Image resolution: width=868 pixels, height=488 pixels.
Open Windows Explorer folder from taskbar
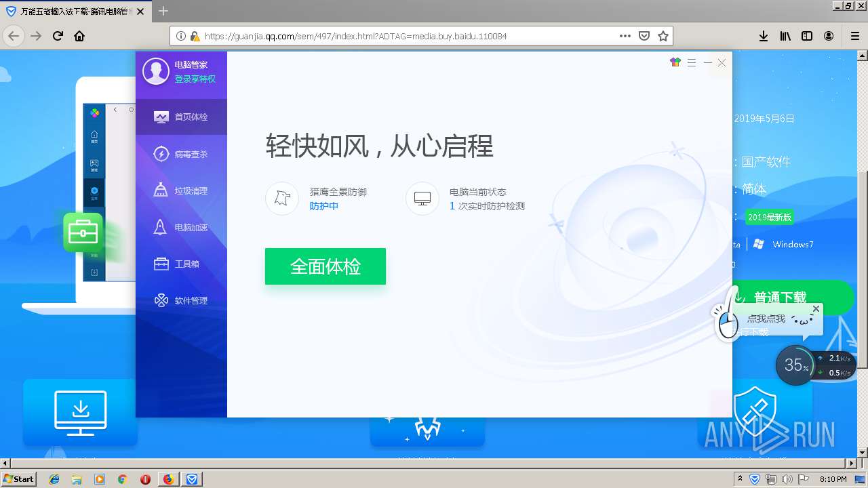[77, 479]
